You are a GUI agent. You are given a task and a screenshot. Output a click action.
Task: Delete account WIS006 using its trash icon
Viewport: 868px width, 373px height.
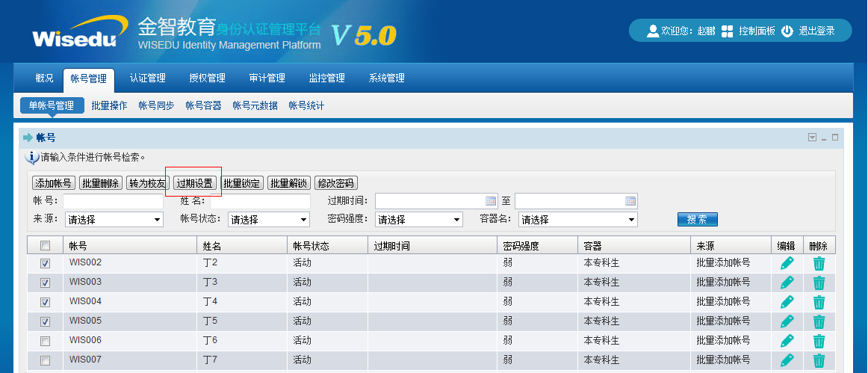tap(819, 341)
